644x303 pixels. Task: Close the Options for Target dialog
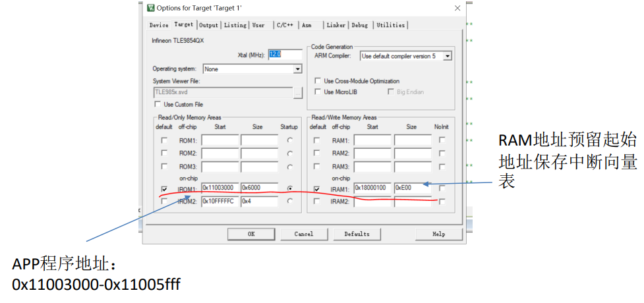tap(457, 8)
